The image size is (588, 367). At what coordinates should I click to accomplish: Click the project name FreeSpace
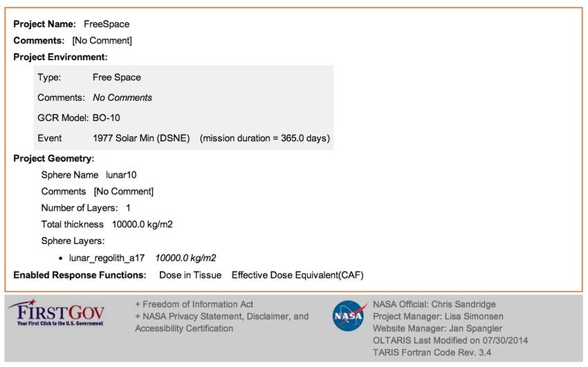(107, 24)
